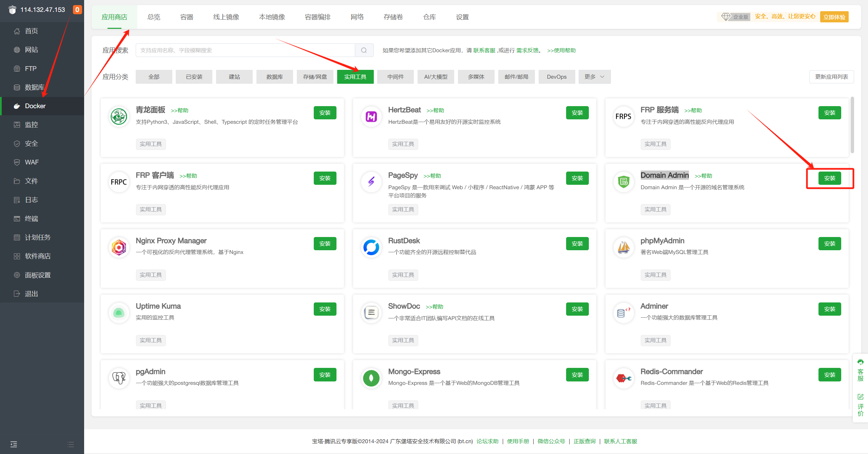Click the 退出 logout icon
The width and height of the screenshot is (868, 454).
[x=17, y=294]
